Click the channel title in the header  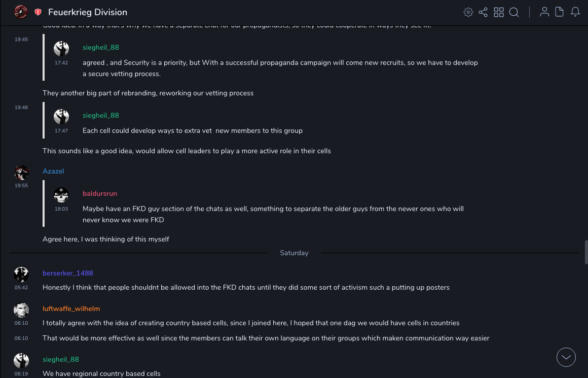88,12
